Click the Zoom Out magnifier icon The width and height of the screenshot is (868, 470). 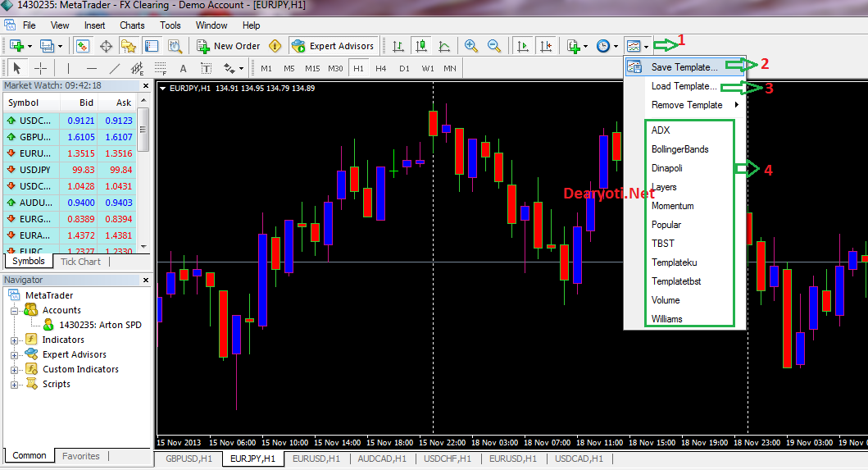493,46
